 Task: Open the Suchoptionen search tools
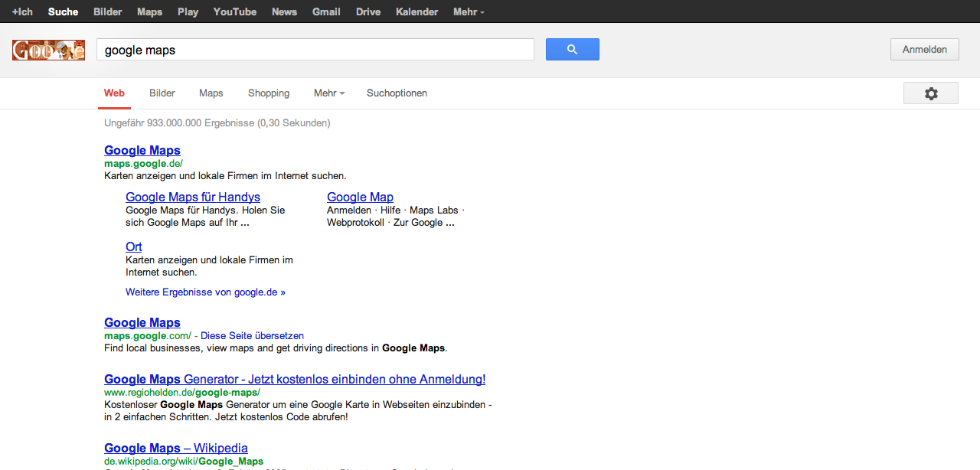tap(397, 93)
